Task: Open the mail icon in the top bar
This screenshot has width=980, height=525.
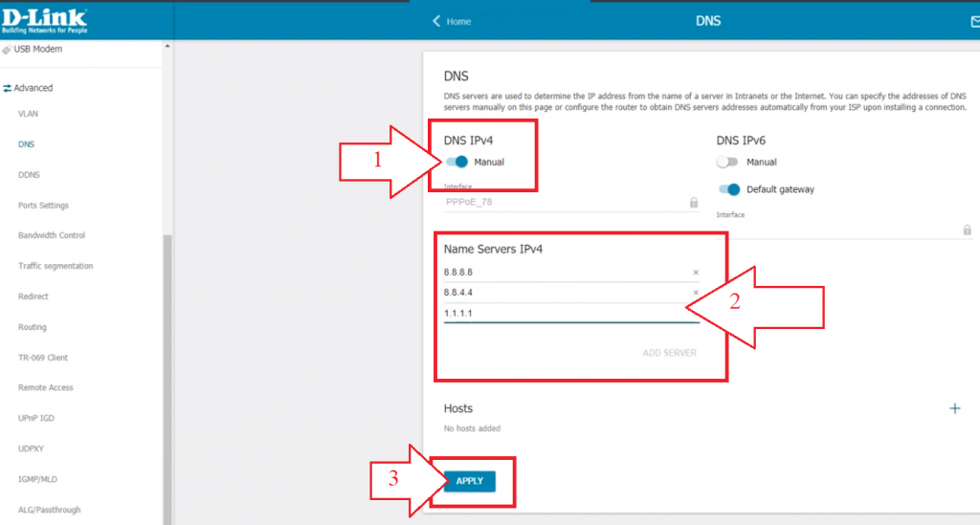Action: click(x=975, y=22)
